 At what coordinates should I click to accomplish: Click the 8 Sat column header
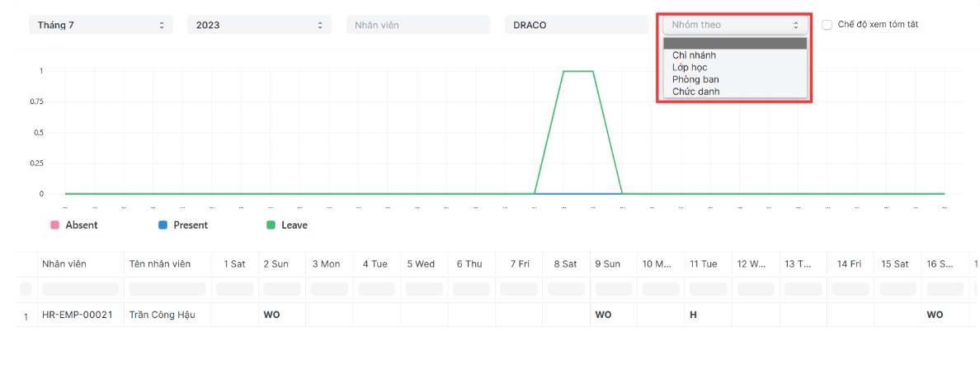(x=566, y=264)
